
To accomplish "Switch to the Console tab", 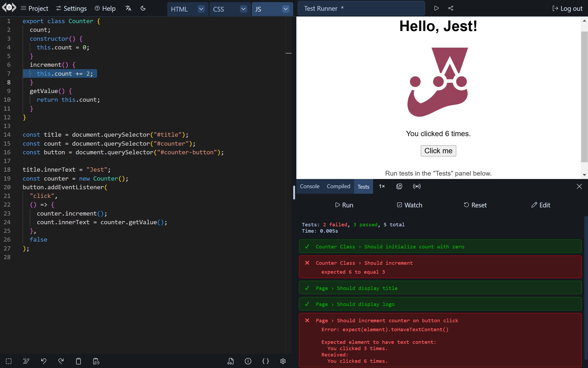I will (x=309, y=186).
